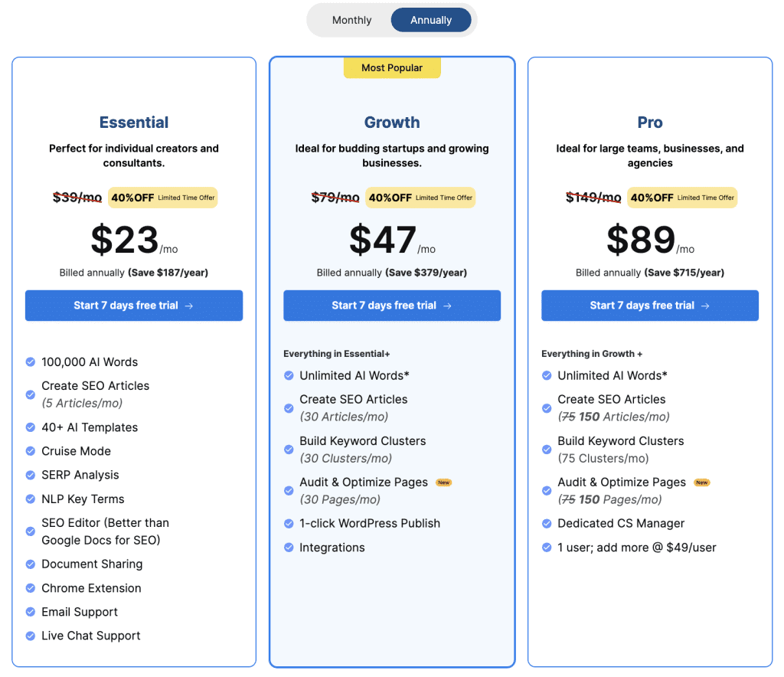Image resolution: width=784 pixels, height=677 pixels.
Task: Click the Pro plan heading
Action: tap(650, 123)
